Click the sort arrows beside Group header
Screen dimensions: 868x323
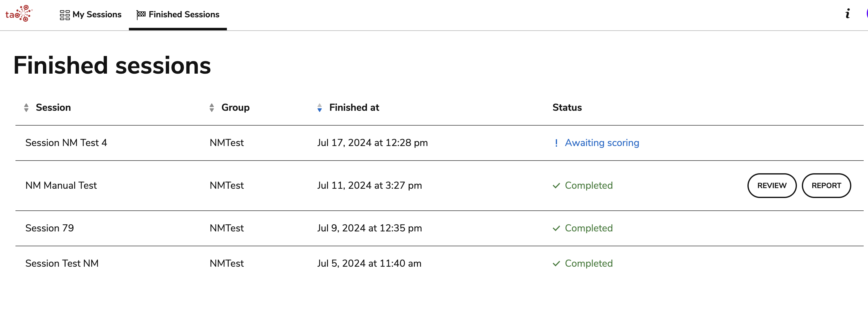click(212, 108)
